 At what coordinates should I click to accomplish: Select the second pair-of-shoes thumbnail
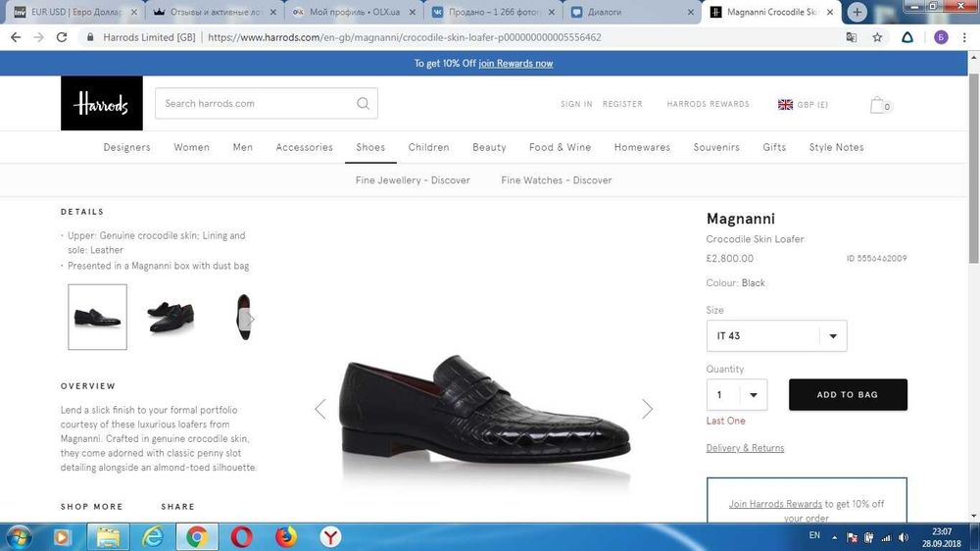click(171, 317)
